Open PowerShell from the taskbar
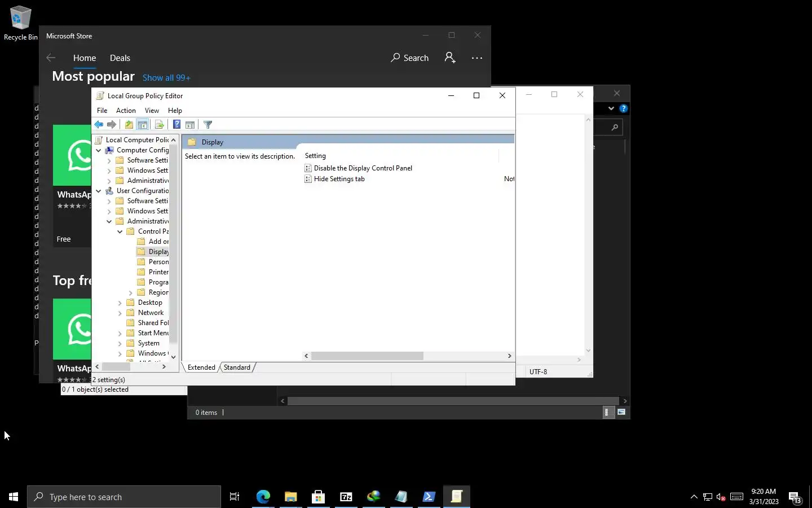Image resolution: width=812 pixels, height=508 pixels. tap(429, 497)
